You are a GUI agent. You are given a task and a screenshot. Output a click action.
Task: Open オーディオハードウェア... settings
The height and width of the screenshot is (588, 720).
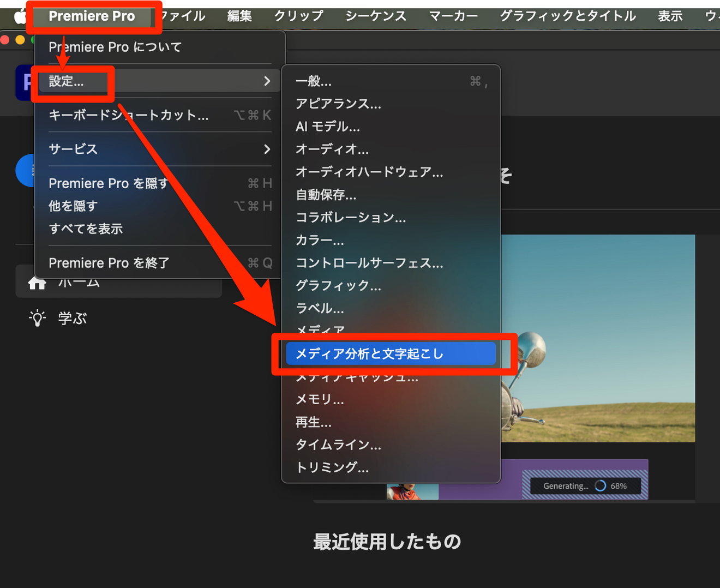pyautogui.click(x=391, y=172)
